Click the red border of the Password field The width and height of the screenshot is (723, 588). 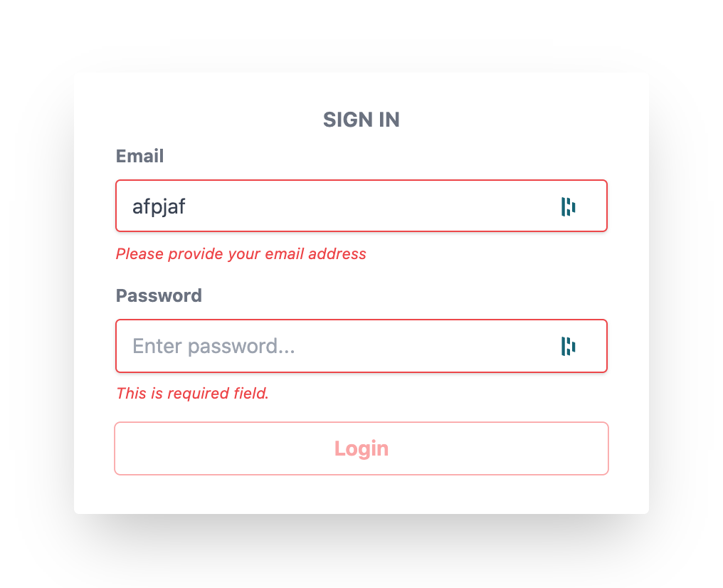tap(361, 320)
